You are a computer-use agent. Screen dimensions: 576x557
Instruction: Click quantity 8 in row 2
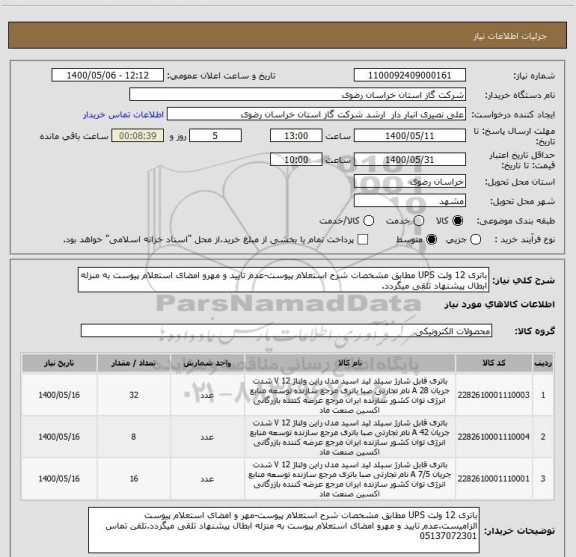134,437
